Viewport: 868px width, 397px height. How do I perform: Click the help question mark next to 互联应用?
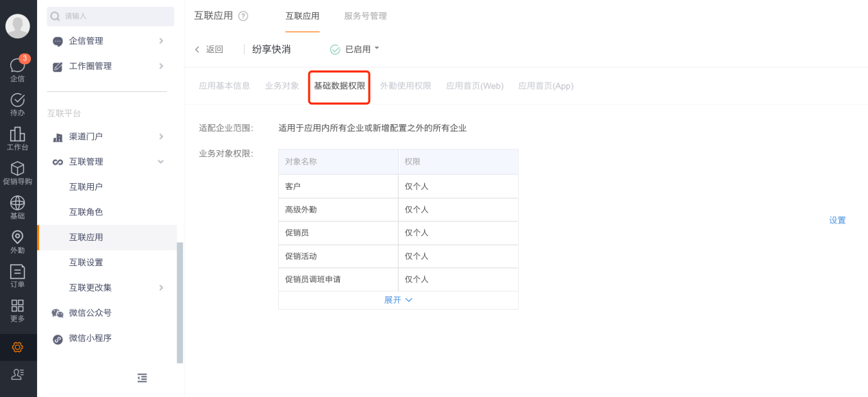pyautogui.click(x=243, y=16)
